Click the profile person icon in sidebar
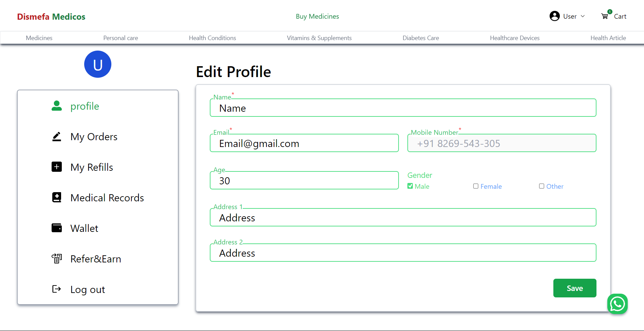This screenshot has height=331, width=644. coord(57,106)
